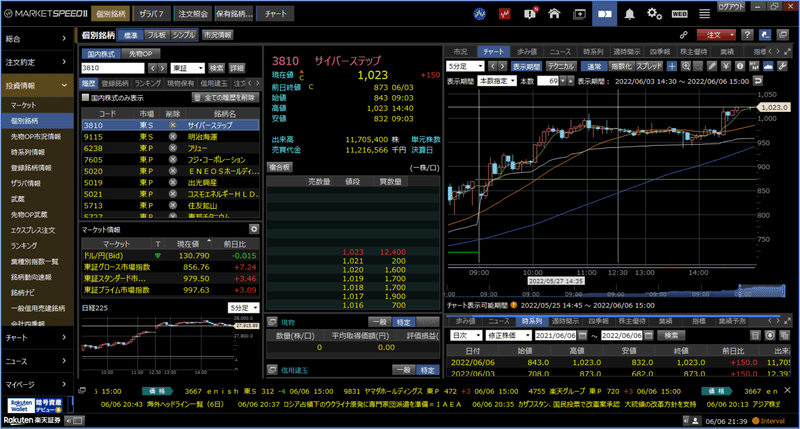Image resolution: width=800 pixels, height=429 pixels.
Task: Open the 本数指定 display period dropdown
Action: [x=497, y=81]
